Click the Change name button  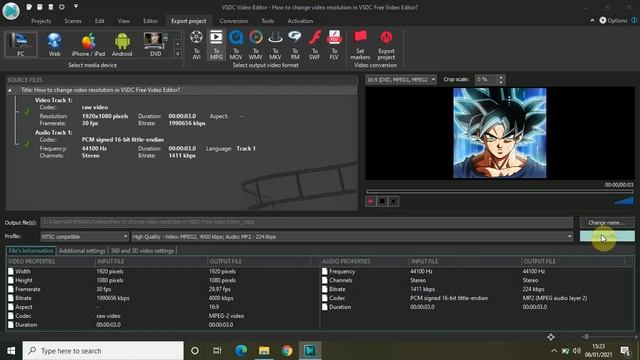point(607,223)
